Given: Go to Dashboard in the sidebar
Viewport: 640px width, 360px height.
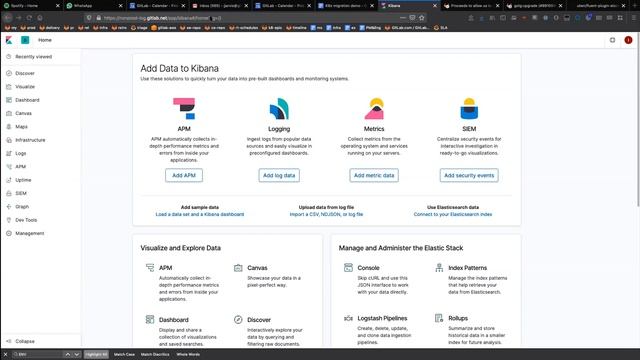Looking at the screenshot, I should click(x=27, y=100).
